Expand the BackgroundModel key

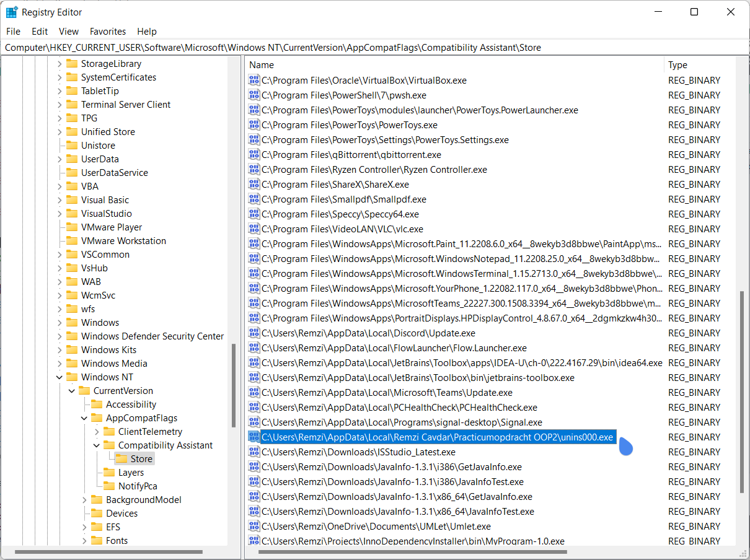[84, 500]
